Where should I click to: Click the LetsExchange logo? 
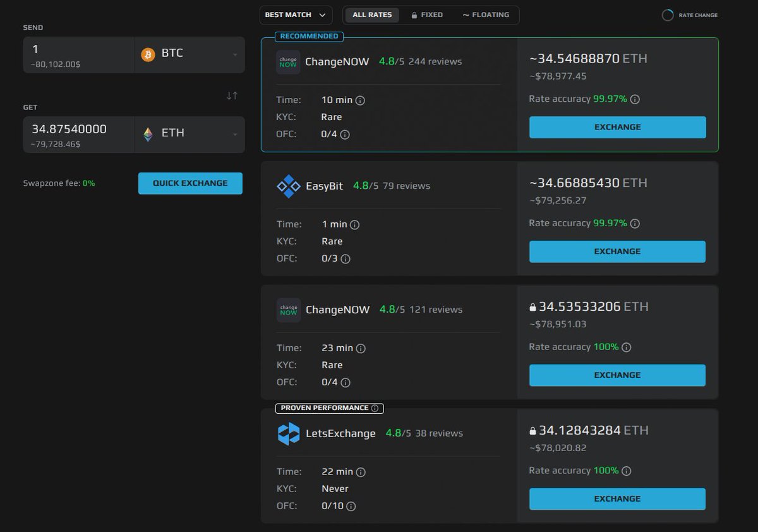pos(289,433)
